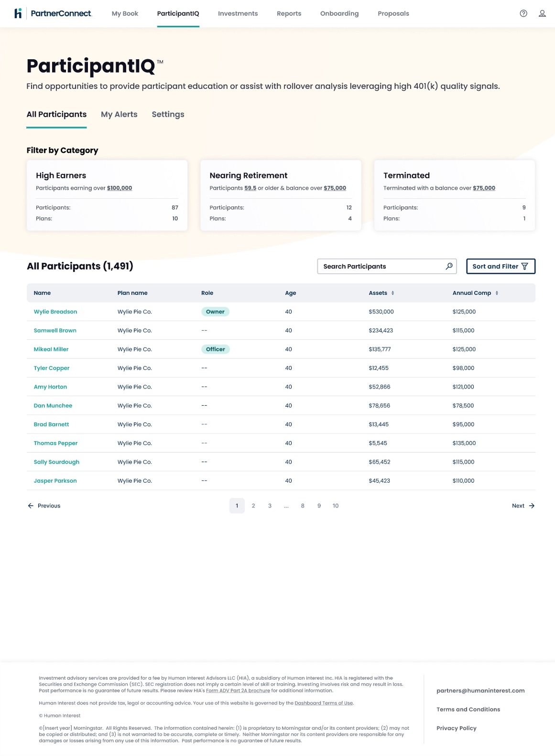Go to page 3
The width and height of the screenshot is (555, 756).
270,506
